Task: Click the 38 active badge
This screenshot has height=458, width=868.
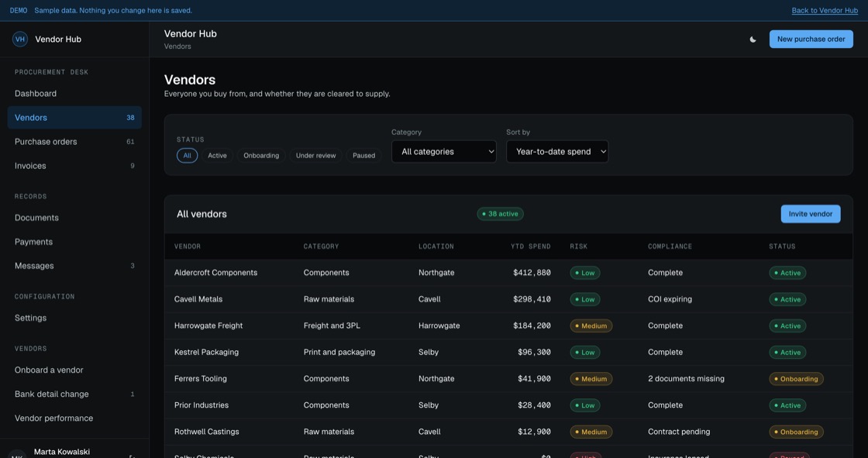Action: [x=501, y=214]
